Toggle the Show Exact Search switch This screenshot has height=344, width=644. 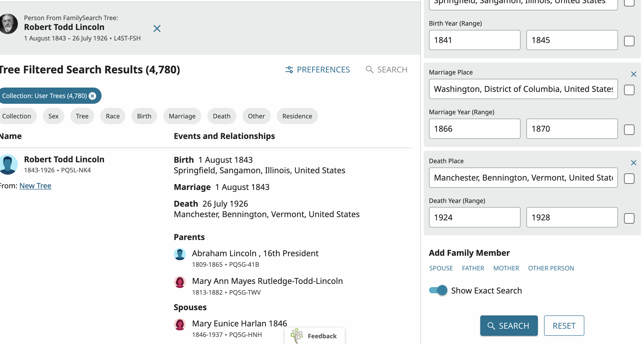[x=438, y=290]
